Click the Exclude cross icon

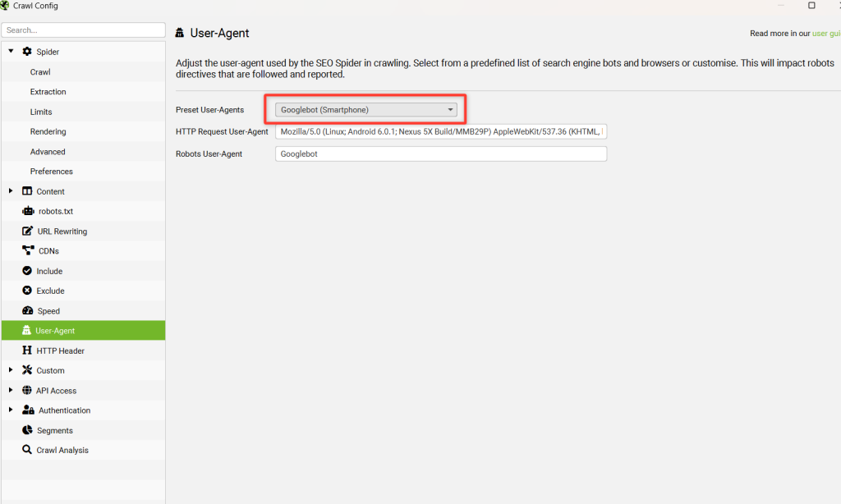(27, 290)
